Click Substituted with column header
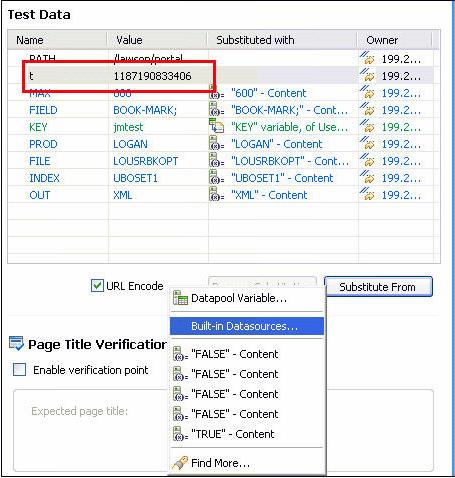Image resolution: width=455 pixels, height=478 pixels. tap(282, 40)
